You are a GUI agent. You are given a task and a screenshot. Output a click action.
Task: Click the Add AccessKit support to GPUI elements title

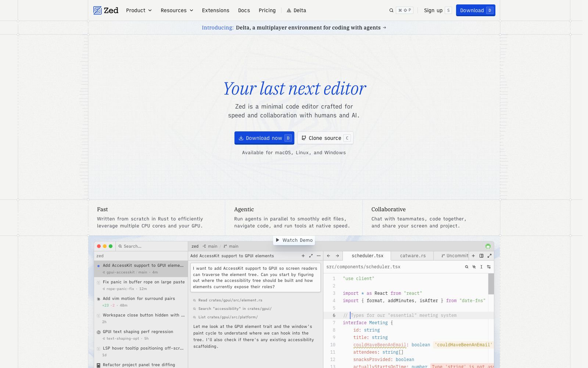(x=232, y=256)
